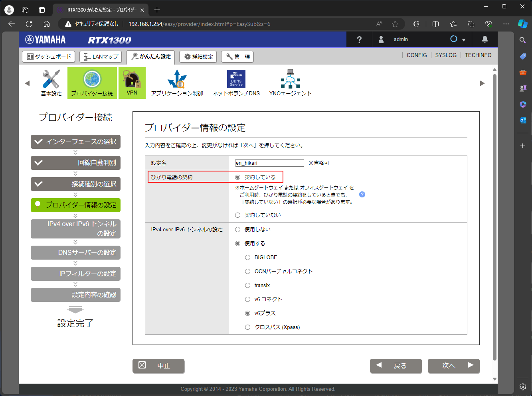The width and height of the screenshot is (532, 396).
Task: Switch to the 詳細設定 tab
Action: pos(198,57)
